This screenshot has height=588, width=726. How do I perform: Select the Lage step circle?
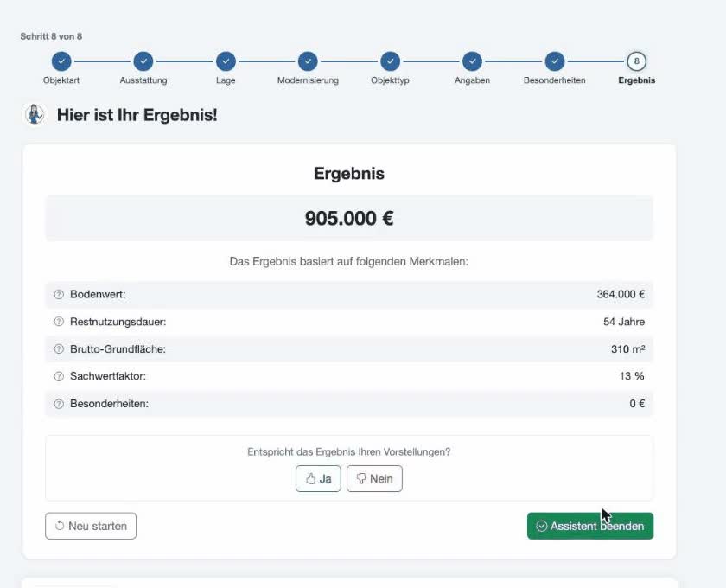tap(226, 61)
